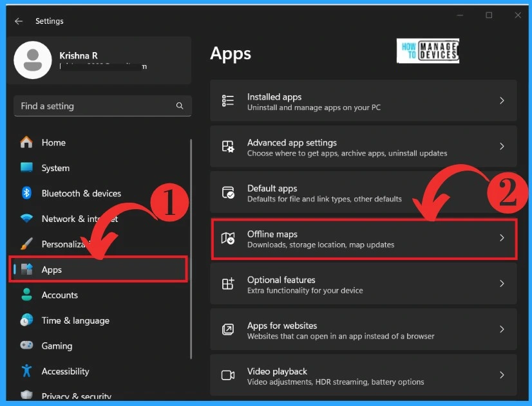The height and width of the screenshot is (406, 532).
Task: Click the Apps for websites icon
Action: pos(227,329)
